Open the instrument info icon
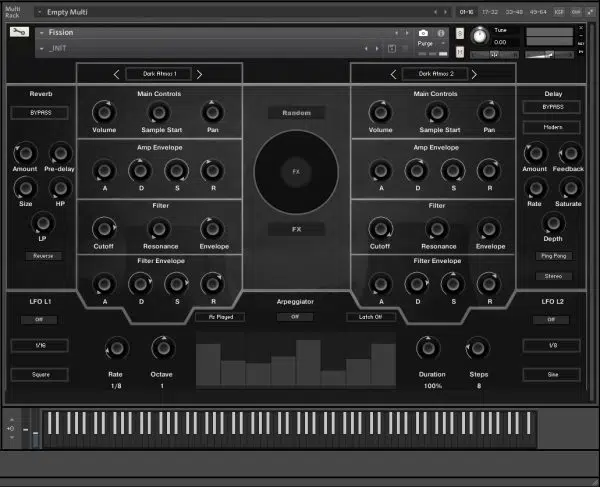The image size is (600, 487). (x=441, y=32)
